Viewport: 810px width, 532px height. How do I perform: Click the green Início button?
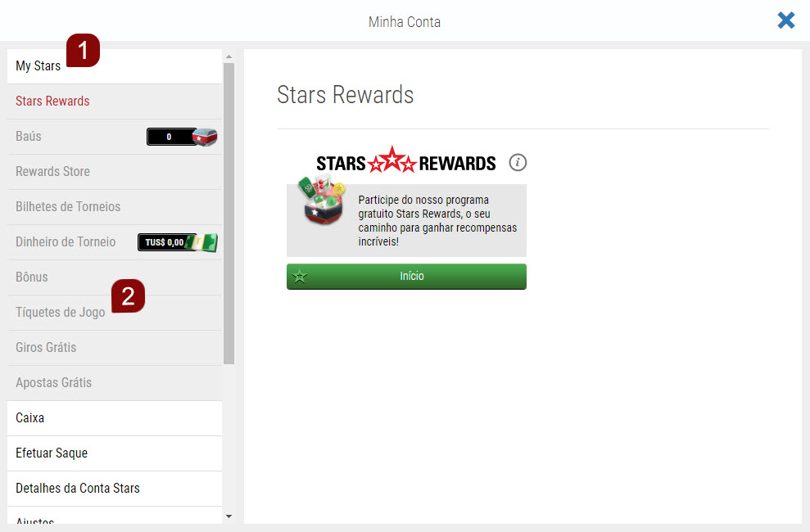(x=406, y=277)
